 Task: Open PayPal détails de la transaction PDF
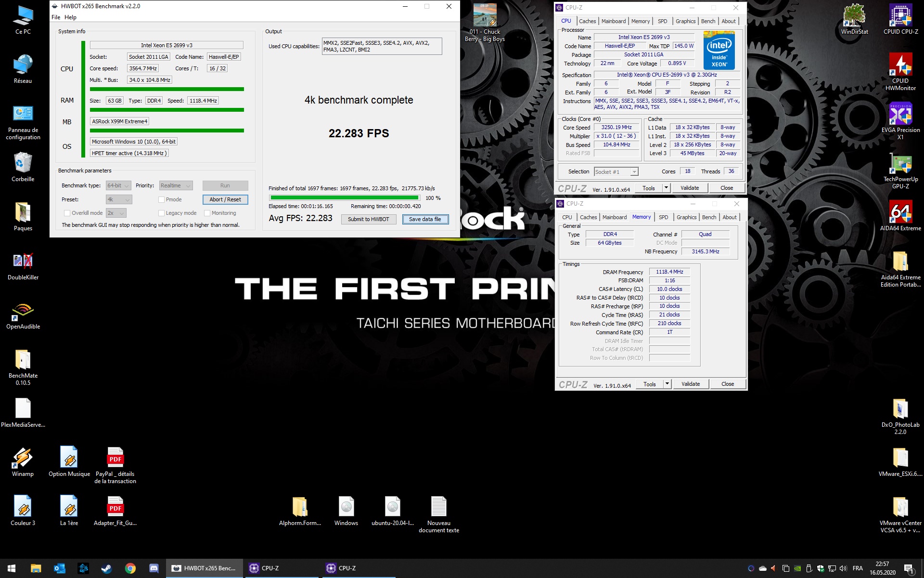click(x=115, y=465)
